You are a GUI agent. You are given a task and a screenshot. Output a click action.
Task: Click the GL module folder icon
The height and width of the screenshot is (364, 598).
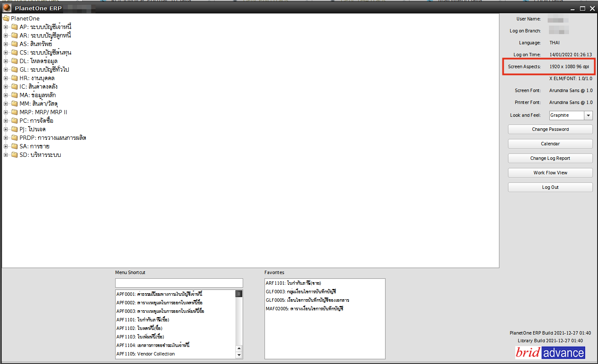point(15,69)
